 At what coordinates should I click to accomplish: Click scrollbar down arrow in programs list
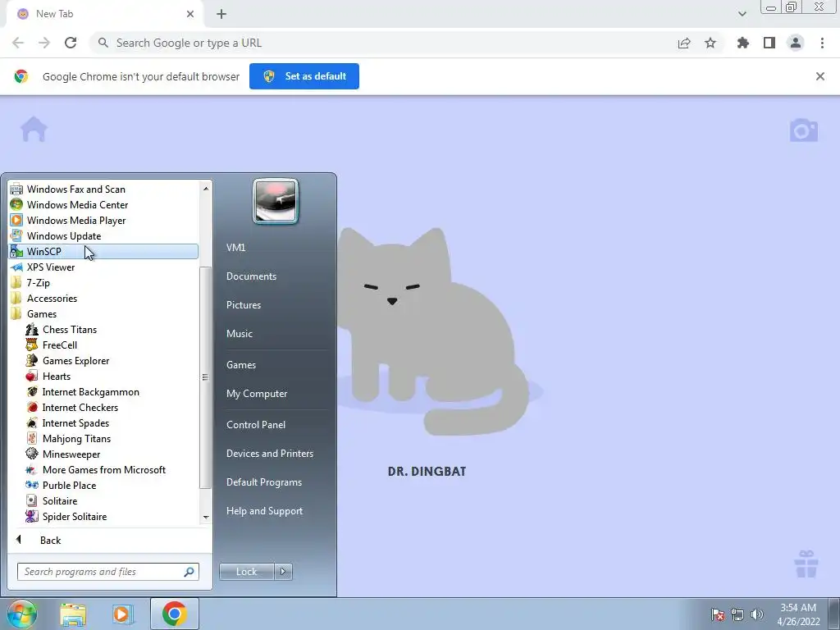tap(206, 517)
